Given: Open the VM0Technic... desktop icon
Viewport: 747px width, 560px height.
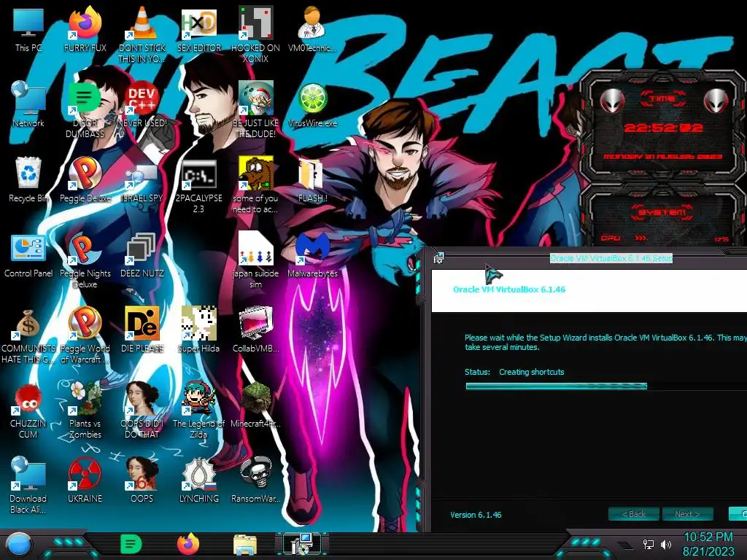Looking at the screenshot, I should (x=312, y=28).
